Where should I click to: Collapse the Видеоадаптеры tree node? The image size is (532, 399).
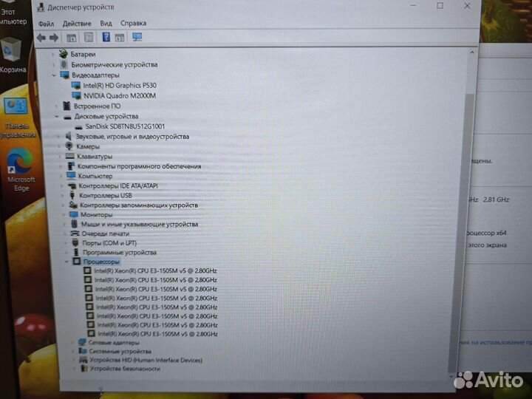pyautogui.click(x=54, y=75)
